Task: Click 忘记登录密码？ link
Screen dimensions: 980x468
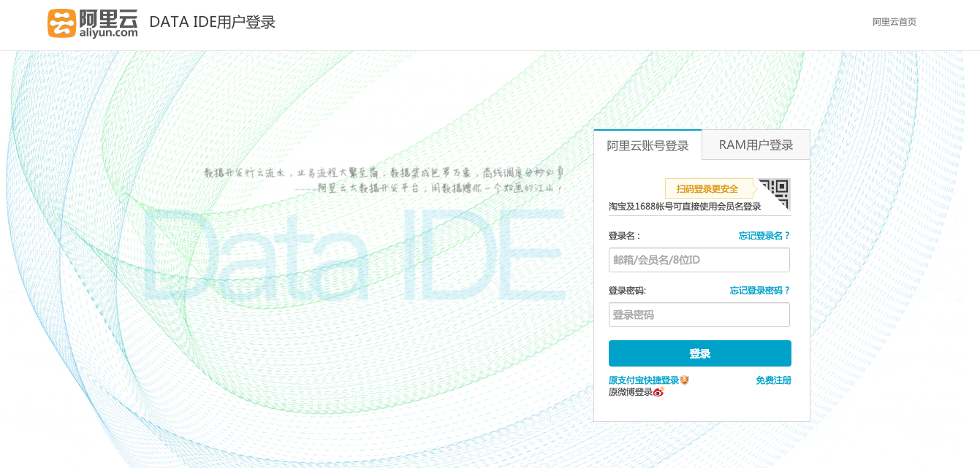Action: pyautogui.click(x=760, y=291)
